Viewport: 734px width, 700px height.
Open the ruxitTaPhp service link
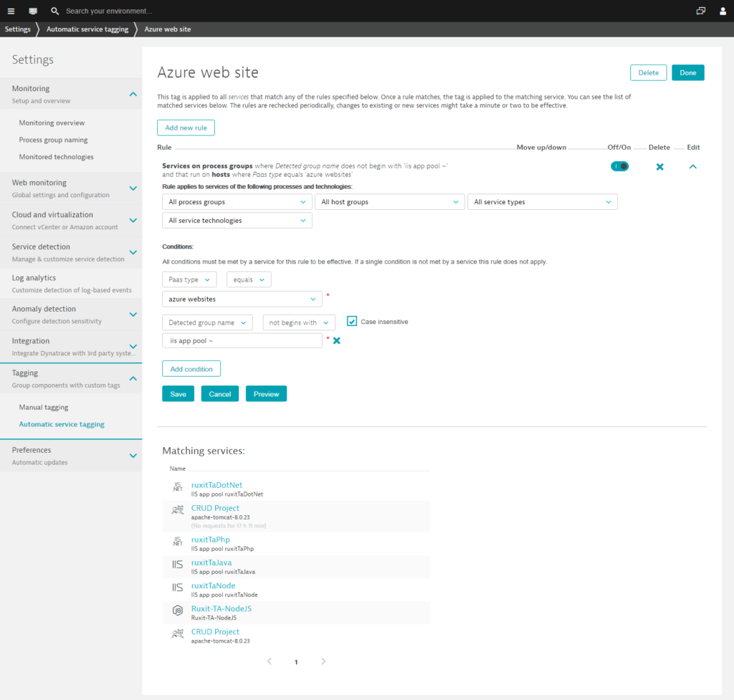[x=210, y=540]
